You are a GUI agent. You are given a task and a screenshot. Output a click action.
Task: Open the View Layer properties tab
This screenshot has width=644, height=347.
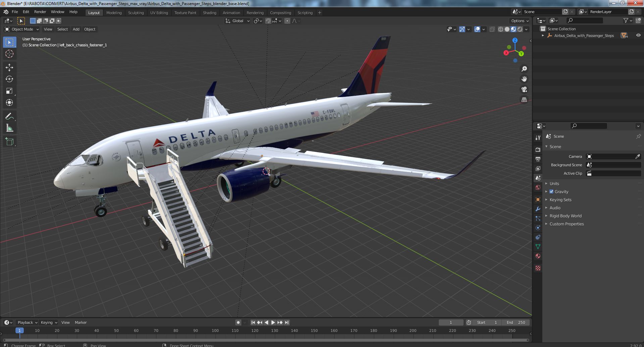pyautogui.click(x=538, y=169)
